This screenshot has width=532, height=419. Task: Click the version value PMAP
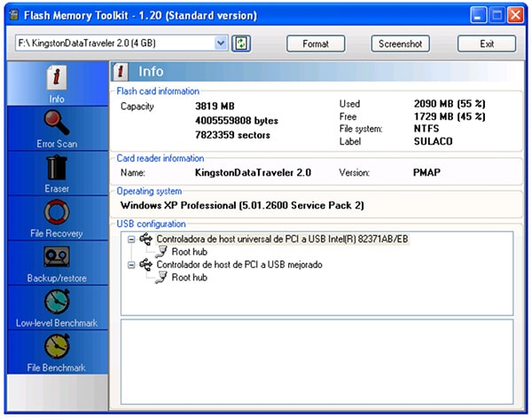(x=426, y=172)
